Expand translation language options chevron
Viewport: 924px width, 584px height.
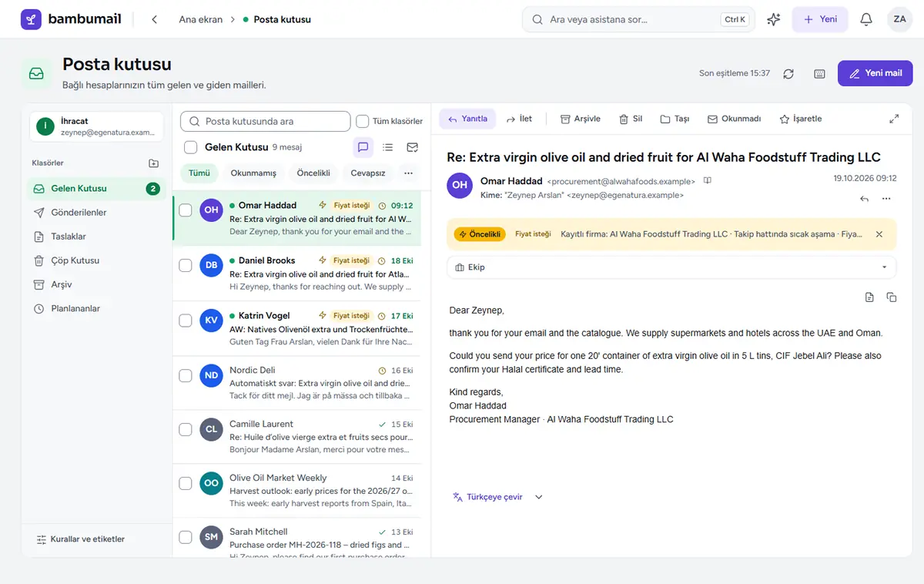coord(539,497)
